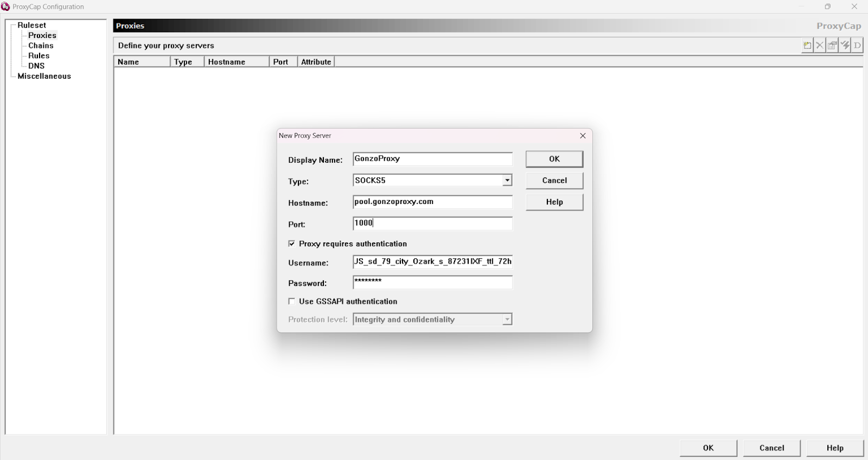Open Miscellaneous in the tree

pyautogui.click(x=44, y=76)
